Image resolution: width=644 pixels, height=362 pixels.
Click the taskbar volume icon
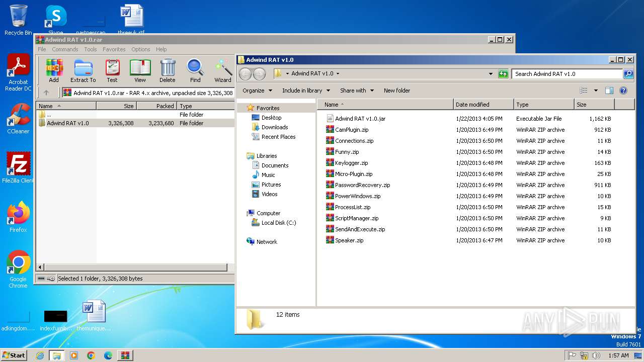[596, 355]
